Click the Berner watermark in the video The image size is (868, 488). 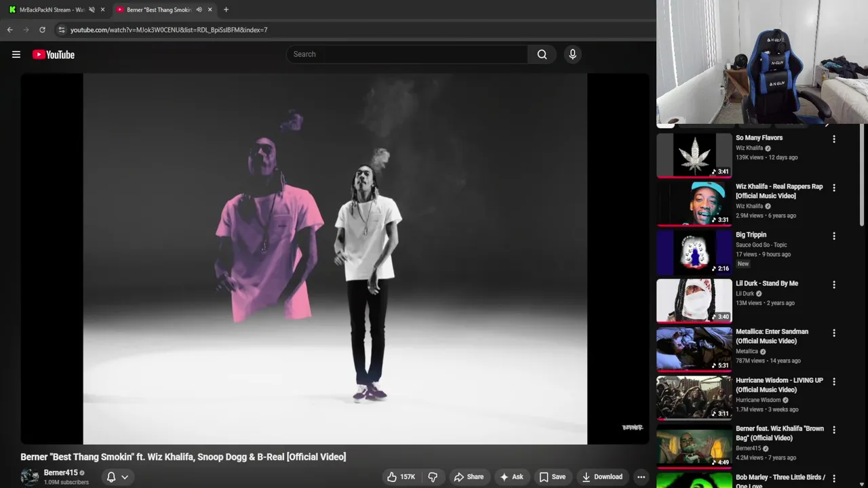(632, 427)
